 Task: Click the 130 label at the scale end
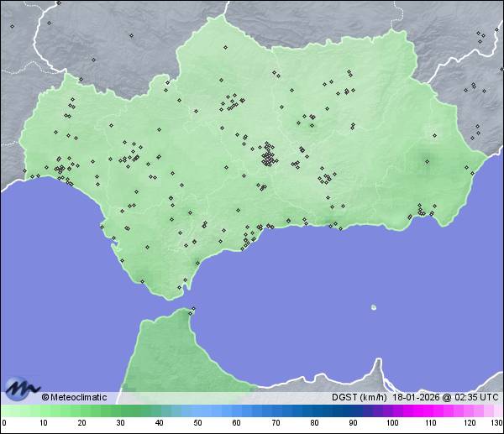496,423
